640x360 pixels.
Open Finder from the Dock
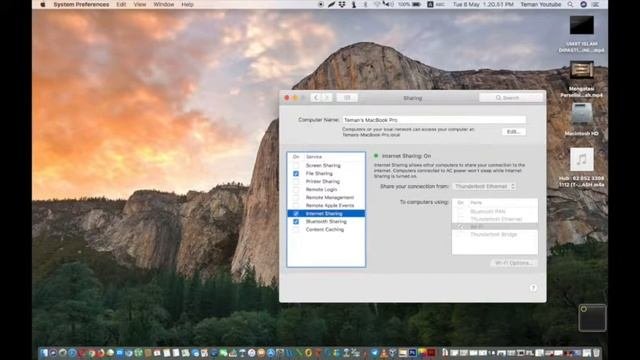coord(44,353)
